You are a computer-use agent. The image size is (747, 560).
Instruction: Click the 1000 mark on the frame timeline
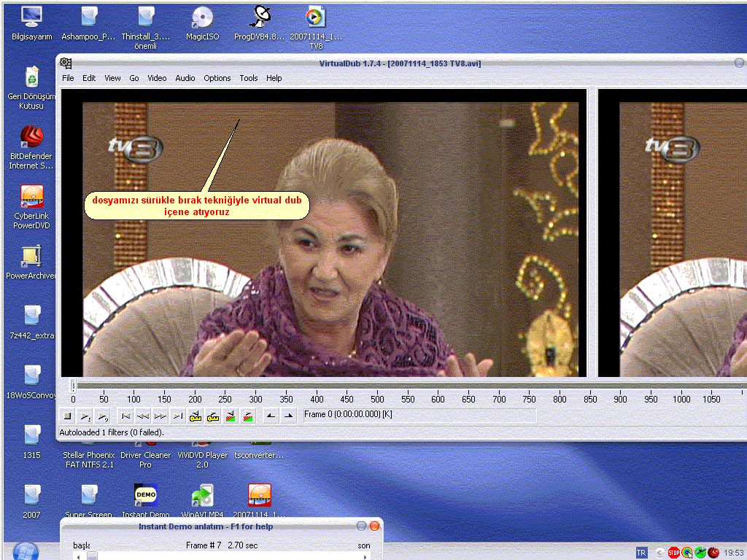[x=681, y=399]
